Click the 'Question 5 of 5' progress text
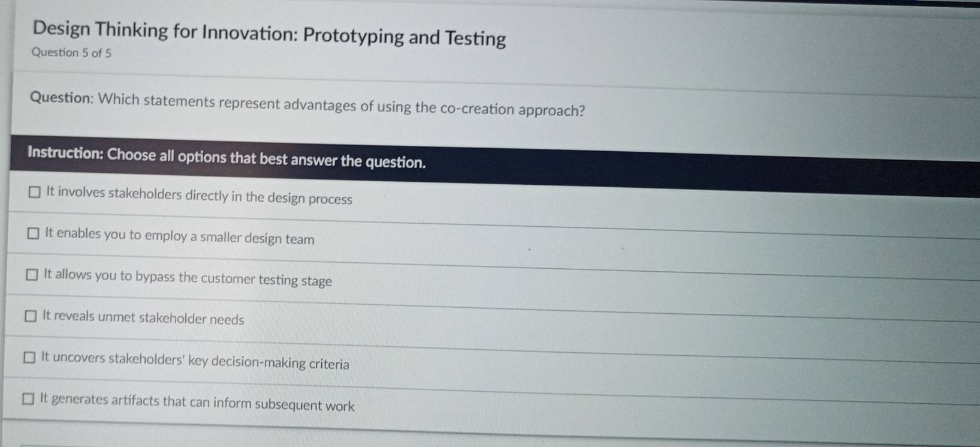The height and width of the screenshot is (447, 980). (71, 53)
